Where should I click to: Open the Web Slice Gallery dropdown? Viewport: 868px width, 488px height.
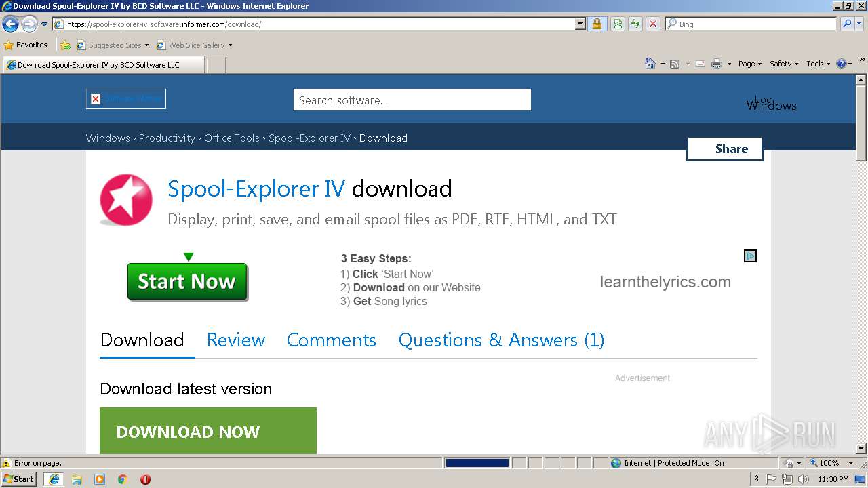[195, 45]
